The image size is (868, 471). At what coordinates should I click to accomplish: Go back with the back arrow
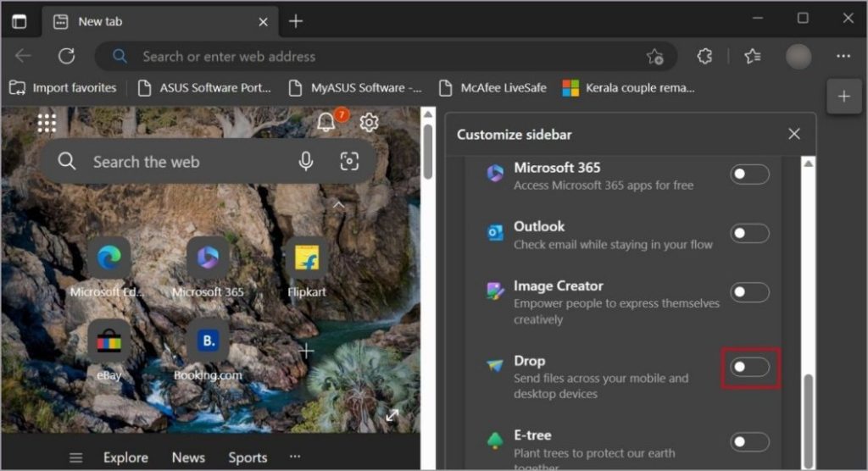[23, 56]
